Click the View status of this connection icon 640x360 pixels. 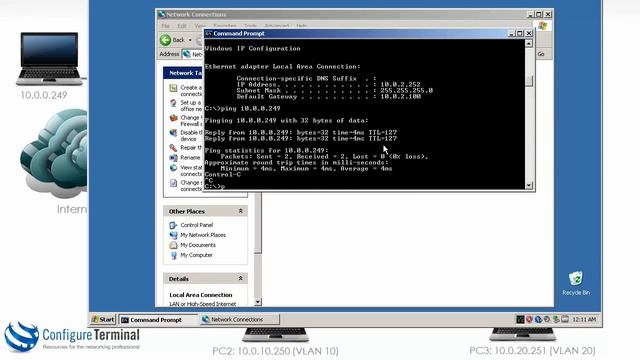tap(173, 168)
